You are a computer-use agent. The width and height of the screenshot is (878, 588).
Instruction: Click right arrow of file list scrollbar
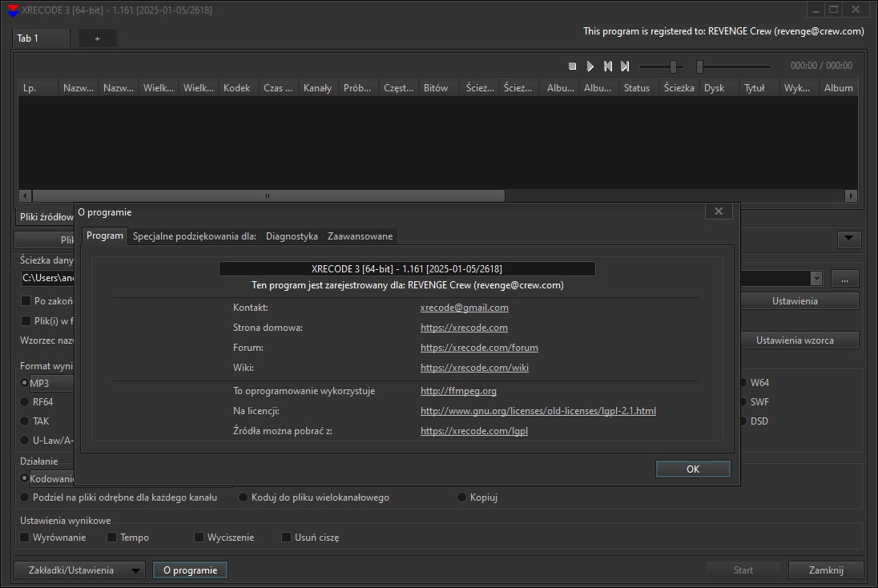[x=851, y=195]
